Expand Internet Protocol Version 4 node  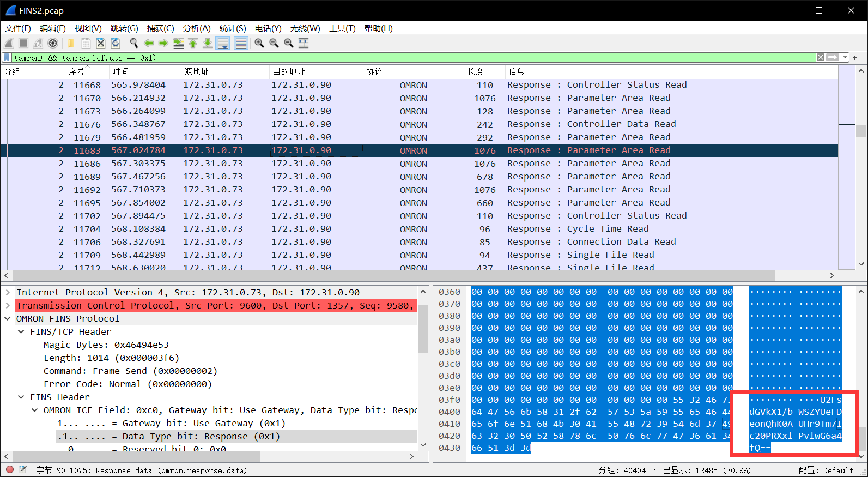[x=8, y=292]
